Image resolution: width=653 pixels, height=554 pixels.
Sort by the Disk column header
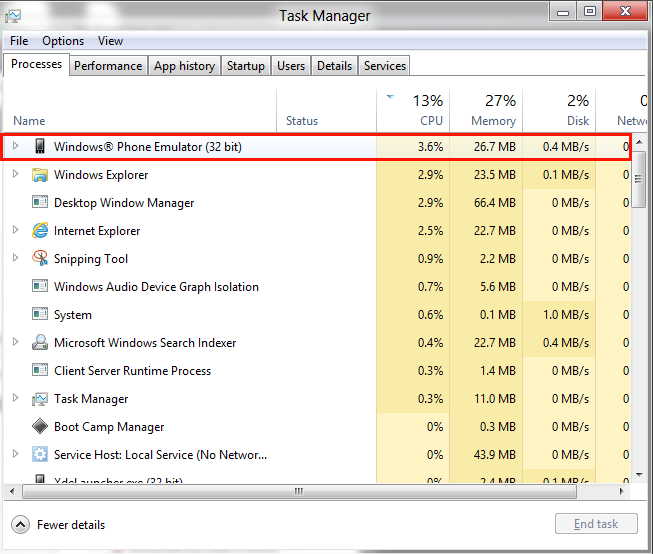(x=559, y=111)
